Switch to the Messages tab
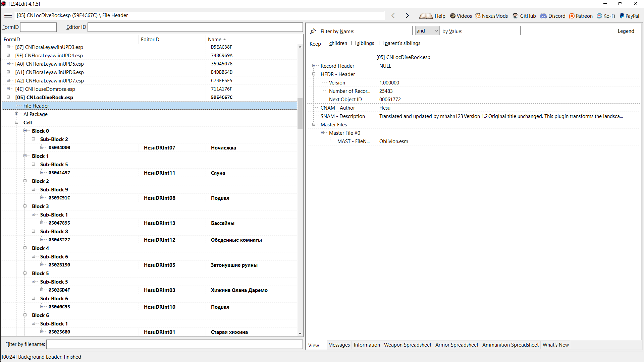644x362 pixels. tap(339, 345)
